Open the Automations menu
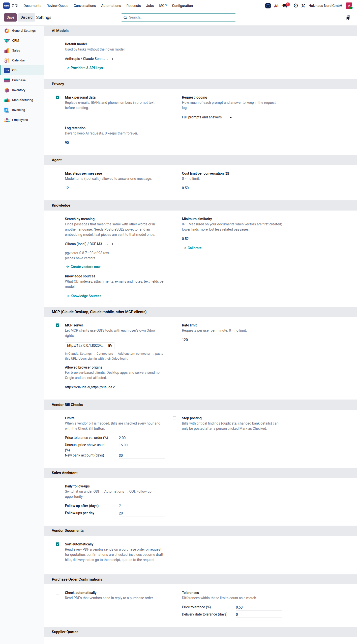Image resolution: width=357 pixels, height=644 pixels. point(111,5)
